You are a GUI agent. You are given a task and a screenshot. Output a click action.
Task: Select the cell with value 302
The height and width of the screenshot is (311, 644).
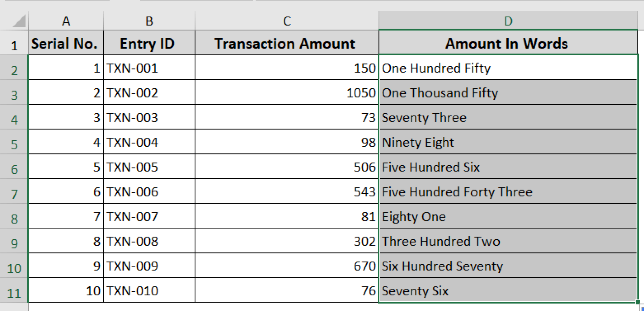pyautogui.click(x=286, y=241)
